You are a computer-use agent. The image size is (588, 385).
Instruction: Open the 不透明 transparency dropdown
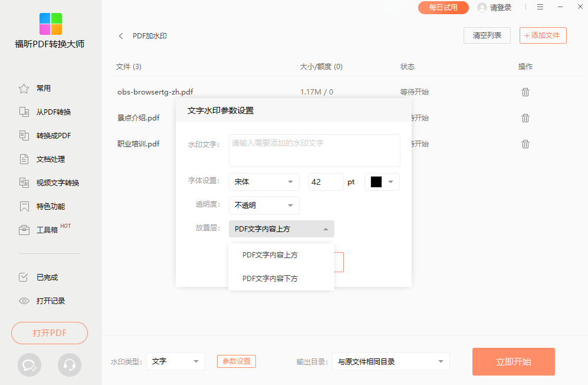coord(264,205)
